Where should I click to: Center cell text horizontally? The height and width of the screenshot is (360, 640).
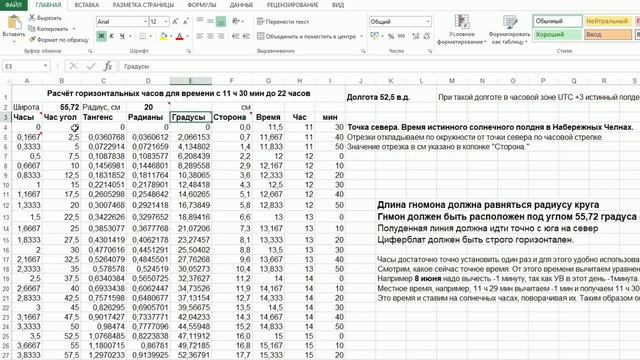pos(210,36)
